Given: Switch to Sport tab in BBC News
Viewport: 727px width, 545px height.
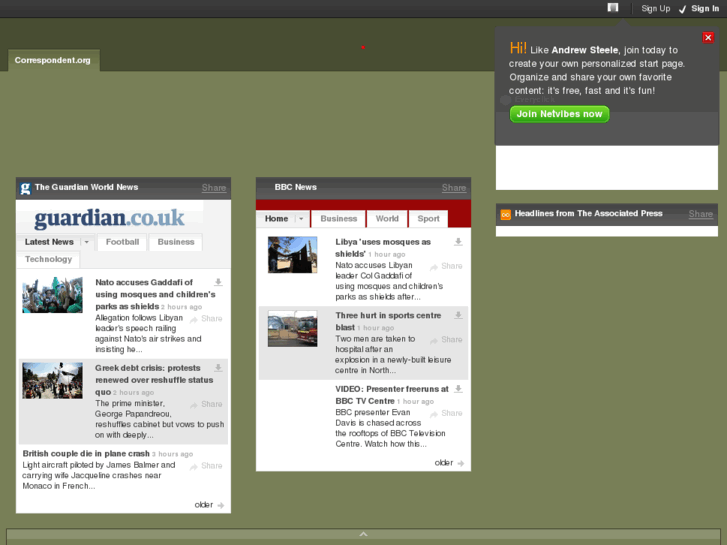Looking at the screenshot, I should point(428,219).
